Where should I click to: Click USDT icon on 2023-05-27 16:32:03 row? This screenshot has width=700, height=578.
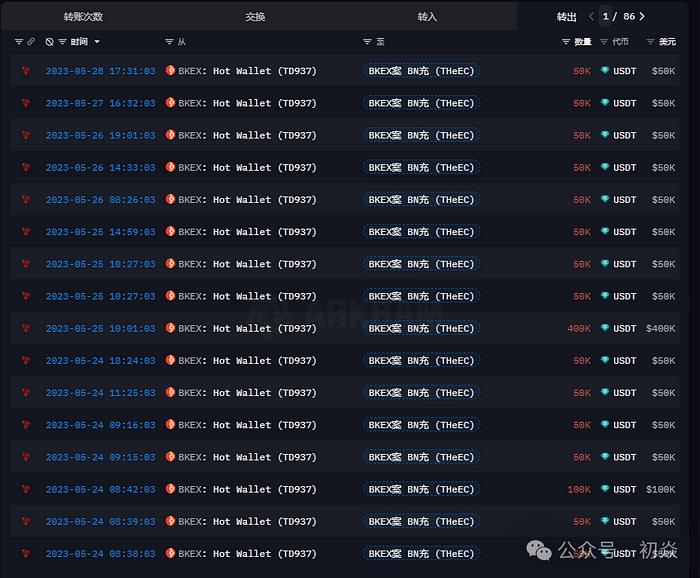tap(605, 103)
